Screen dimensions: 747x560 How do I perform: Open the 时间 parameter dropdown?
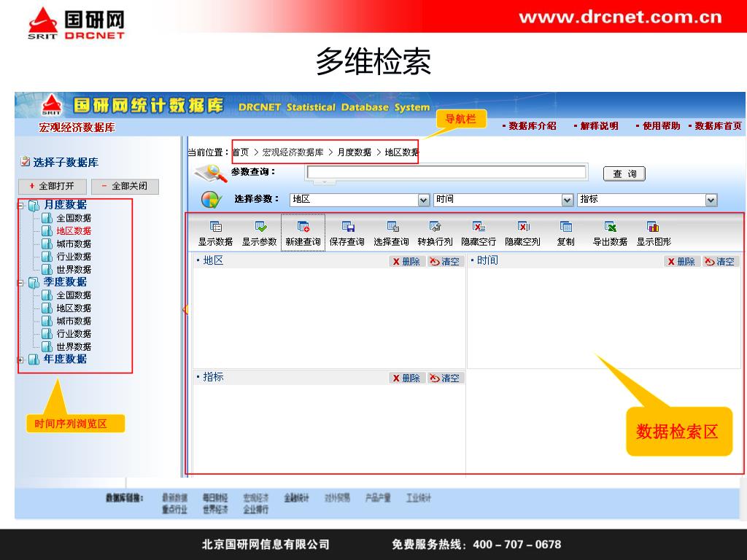567,200
